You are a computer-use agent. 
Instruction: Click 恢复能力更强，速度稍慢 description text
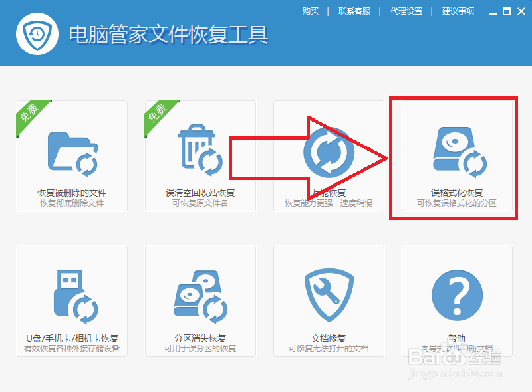[x=329, y=203]
